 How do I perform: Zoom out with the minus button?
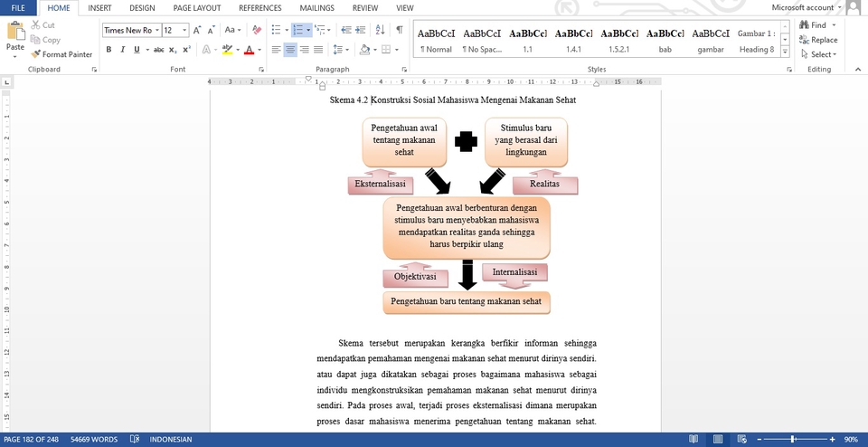click(759, 439)
